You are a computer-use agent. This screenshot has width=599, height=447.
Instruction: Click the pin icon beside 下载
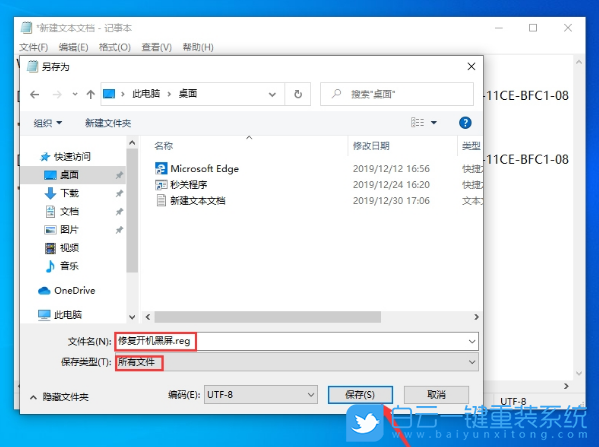coord(119,193)
